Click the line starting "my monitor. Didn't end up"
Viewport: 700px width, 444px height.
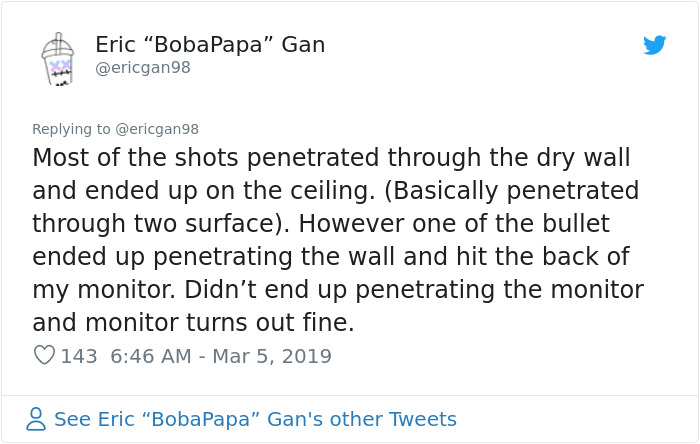337,290
